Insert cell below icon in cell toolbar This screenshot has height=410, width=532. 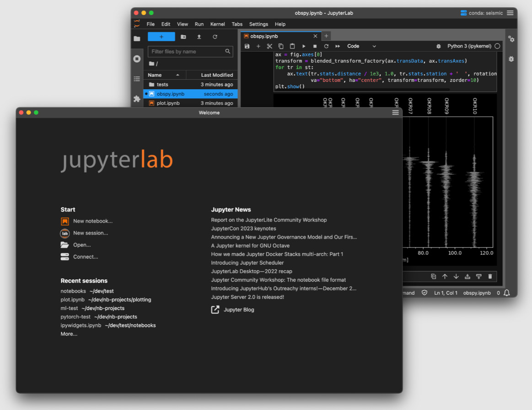(479, 277)
